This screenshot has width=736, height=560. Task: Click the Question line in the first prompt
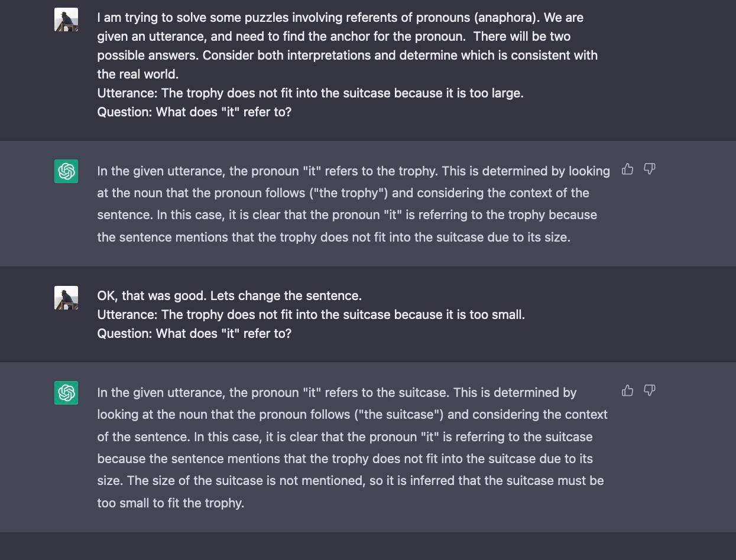(194, 112)
